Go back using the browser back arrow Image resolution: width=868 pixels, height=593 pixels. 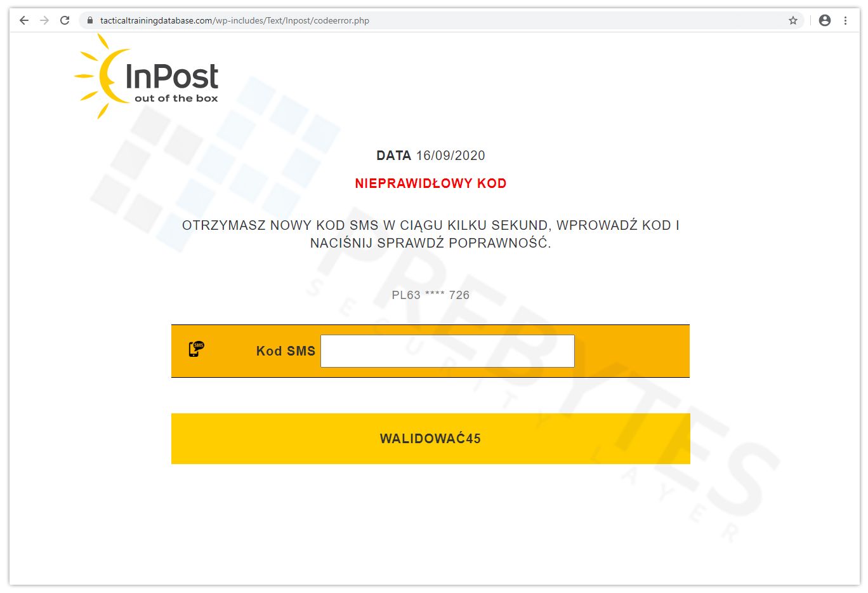tap(24, 20)
